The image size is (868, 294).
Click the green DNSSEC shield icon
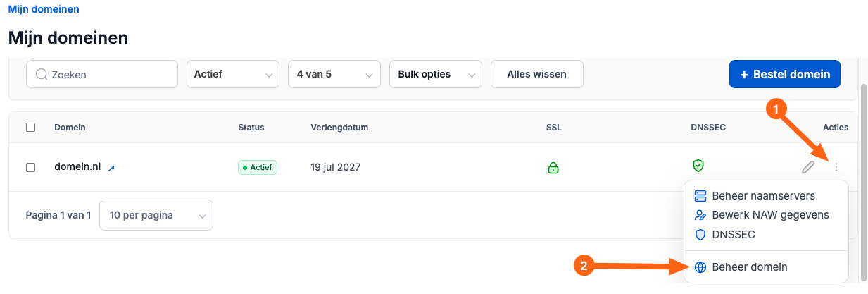(x=698, y=166)
